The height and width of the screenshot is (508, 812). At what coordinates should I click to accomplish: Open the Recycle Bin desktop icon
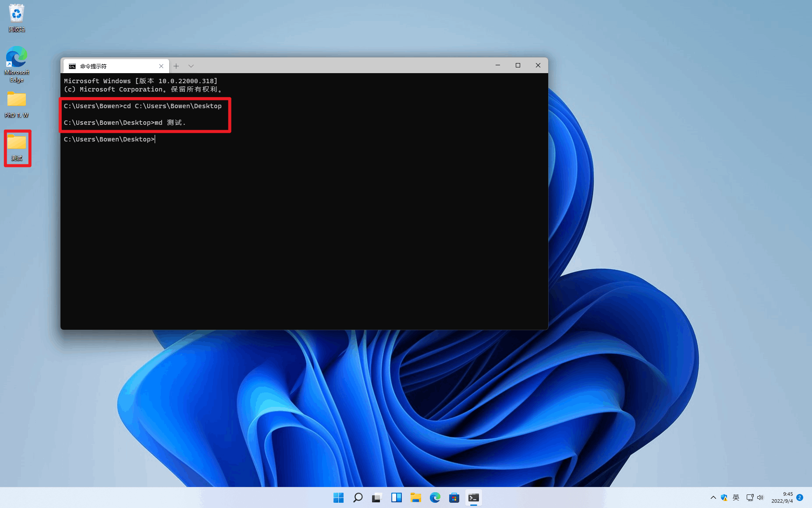coord(17,18)
